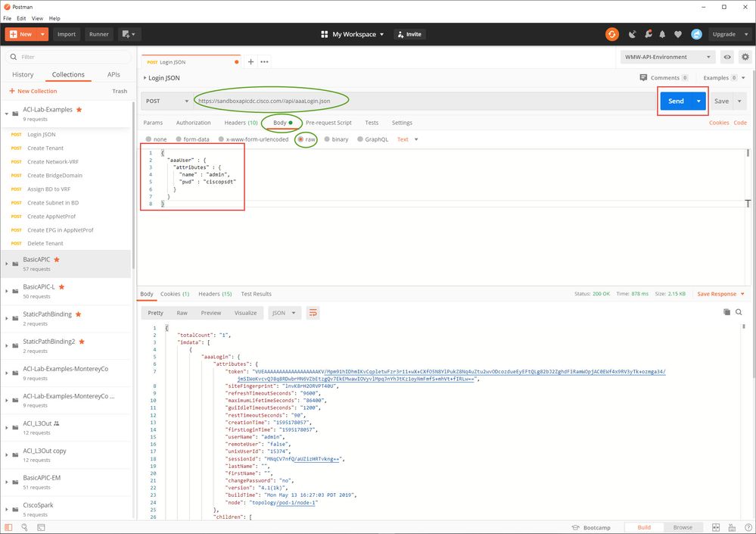Click the Comments icon
Screen dimensions: 756x534
[643, 78]
